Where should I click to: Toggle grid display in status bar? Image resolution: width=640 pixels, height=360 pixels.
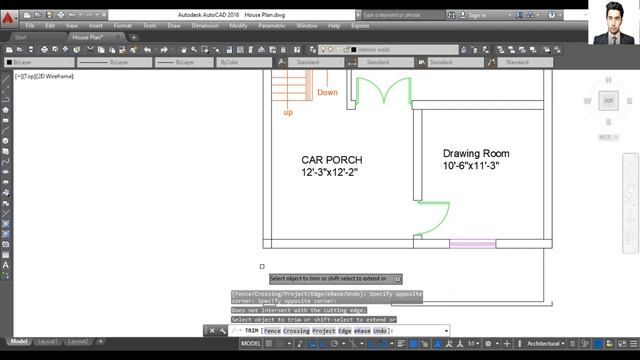tap(269, 344)
